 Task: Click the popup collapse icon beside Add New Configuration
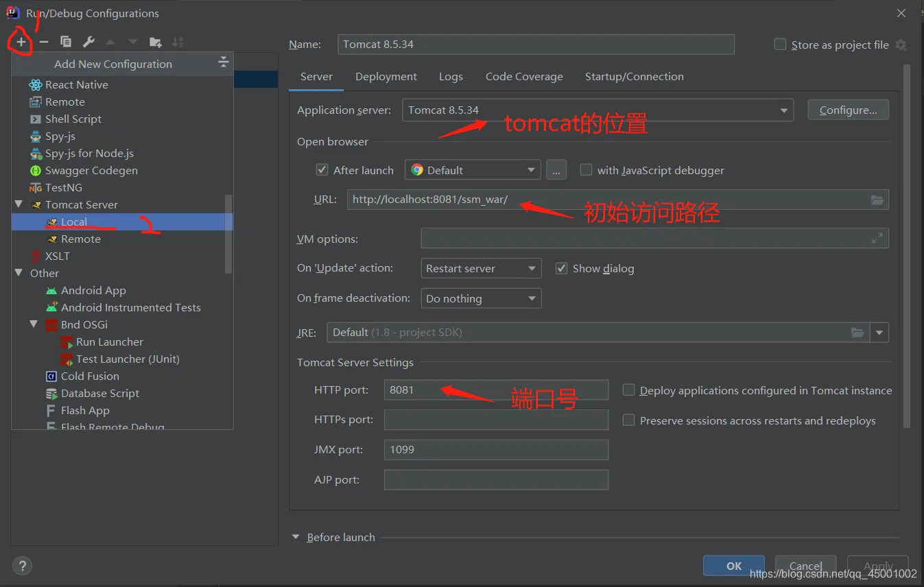coord(223,63)
